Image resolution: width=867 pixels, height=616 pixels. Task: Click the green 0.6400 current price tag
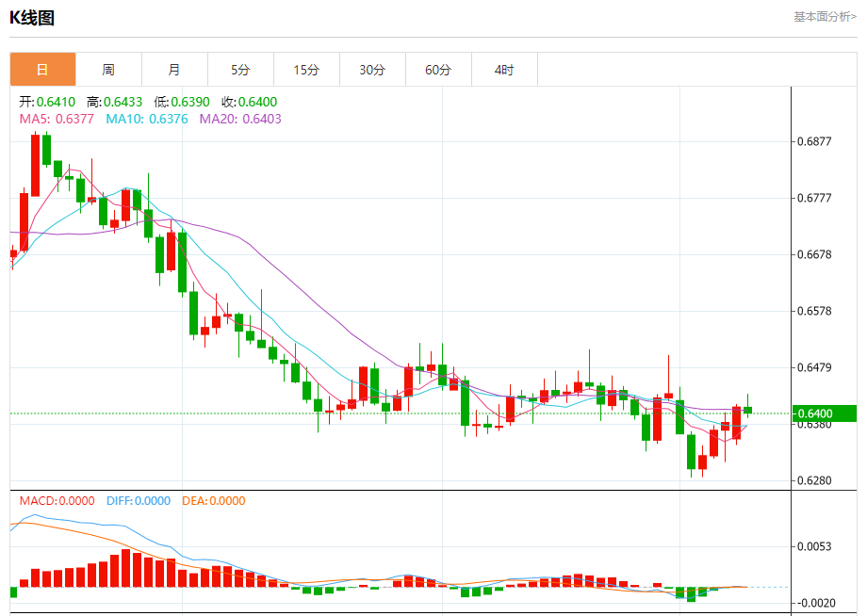(x=824, y=413)
